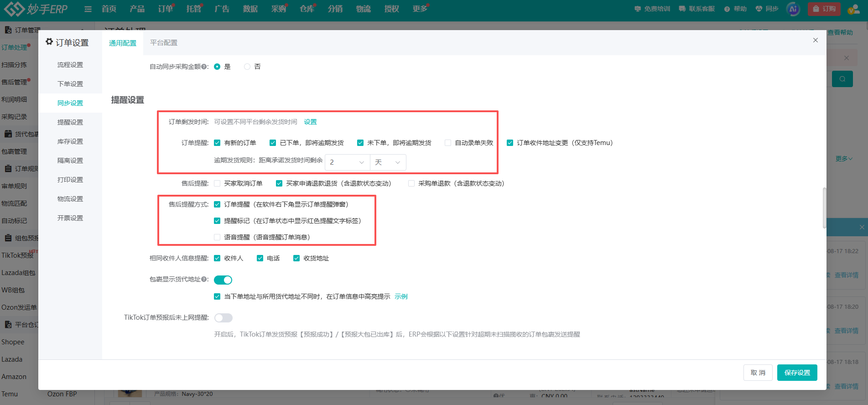Open the overdue rule number dropdown showing 2
Viewport: 868px width, 405px height.
347,162
